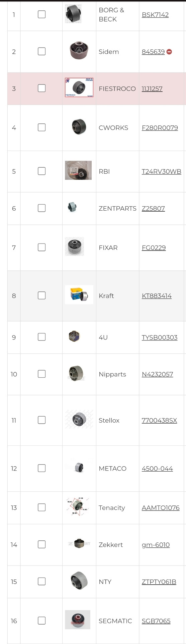The image size is (186, 644).
Task: Check the Kraft row checkbox
Action: click(x=42, y=295)
